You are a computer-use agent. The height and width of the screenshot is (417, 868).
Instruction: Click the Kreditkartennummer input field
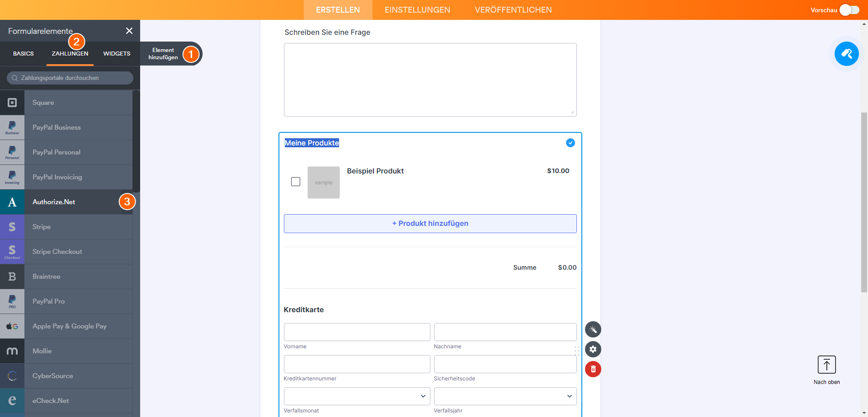(357, 364)
